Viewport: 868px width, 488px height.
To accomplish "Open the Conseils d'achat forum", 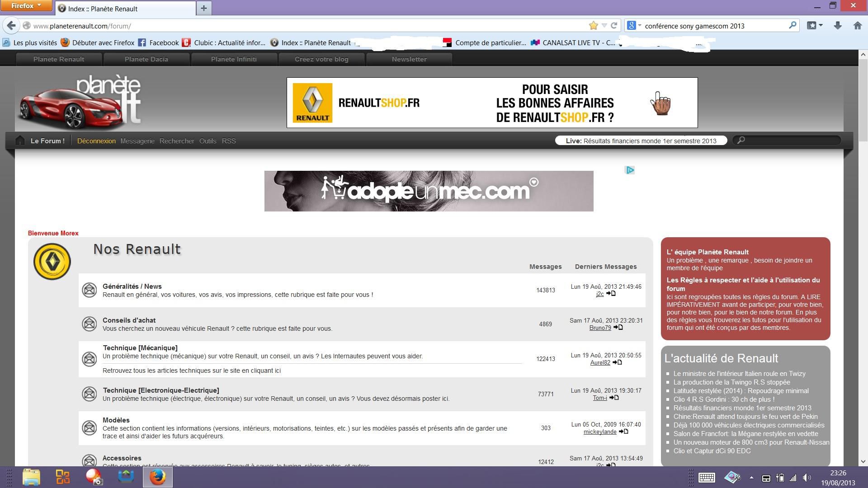I will [x=129, y=320].
